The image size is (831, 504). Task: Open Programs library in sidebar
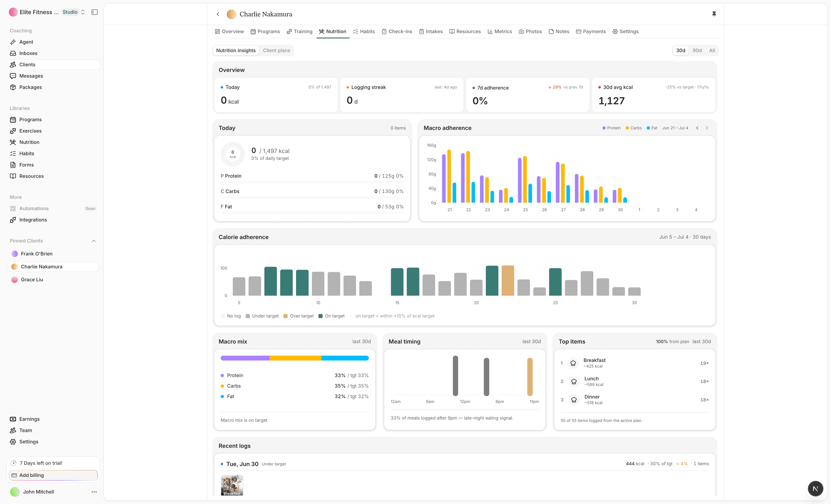click(53, 119)
